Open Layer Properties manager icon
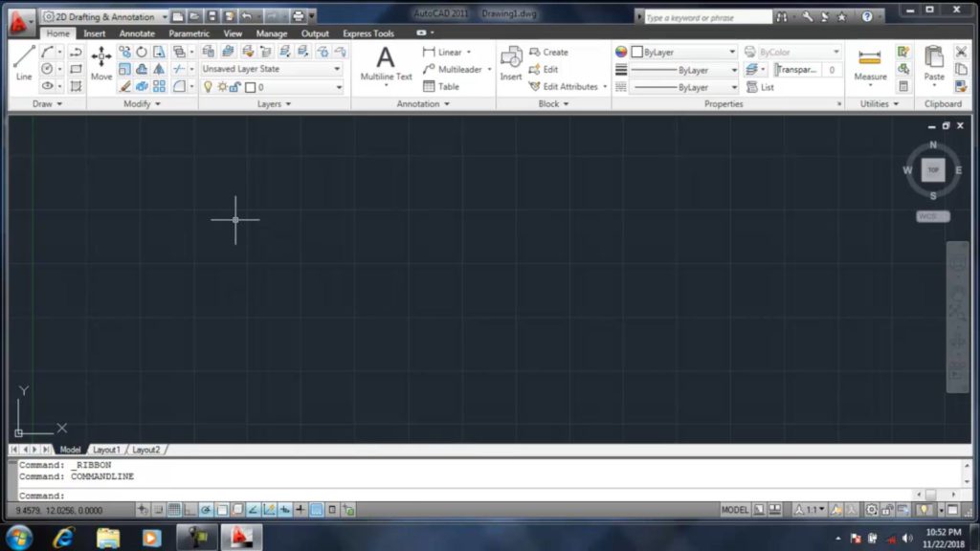980x551 pixels. click(208, 52)
